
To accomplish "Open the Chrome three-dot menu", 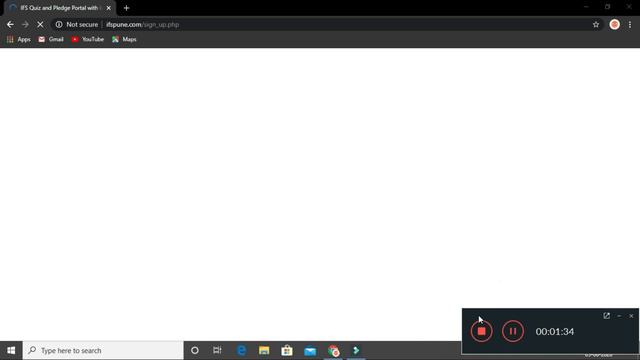I will (630, 24).
